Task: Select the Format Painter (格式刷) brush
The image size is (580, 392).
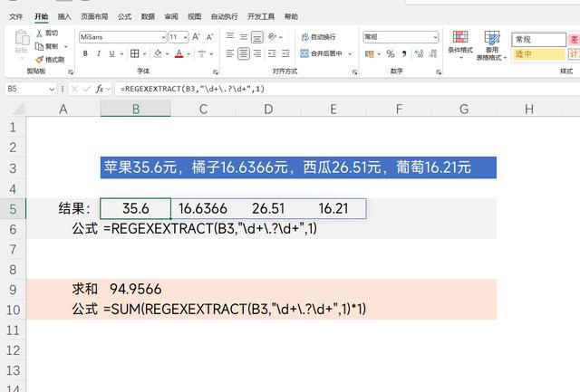Action: tap(40, 60)
